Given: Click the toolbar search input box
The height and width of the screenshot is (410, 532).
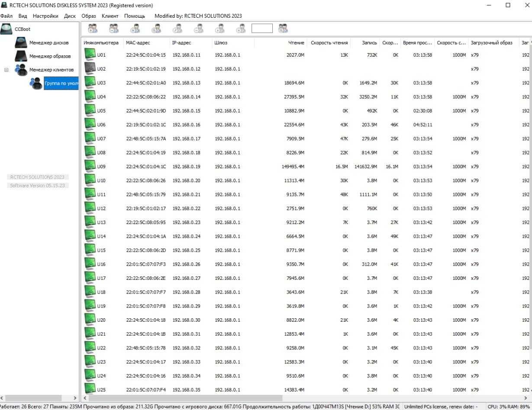Looking at the screenshot, I should pyautogui.click(x=262, y=29).
